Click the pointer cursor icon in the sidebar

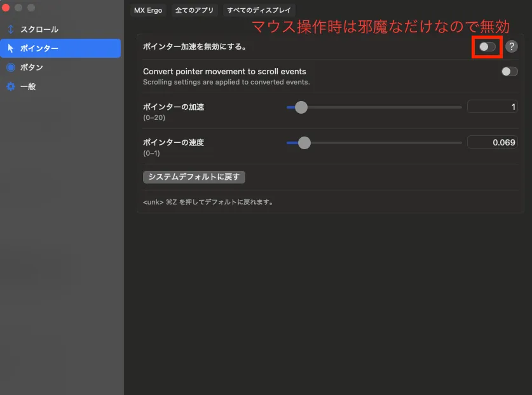click(10, 48)
